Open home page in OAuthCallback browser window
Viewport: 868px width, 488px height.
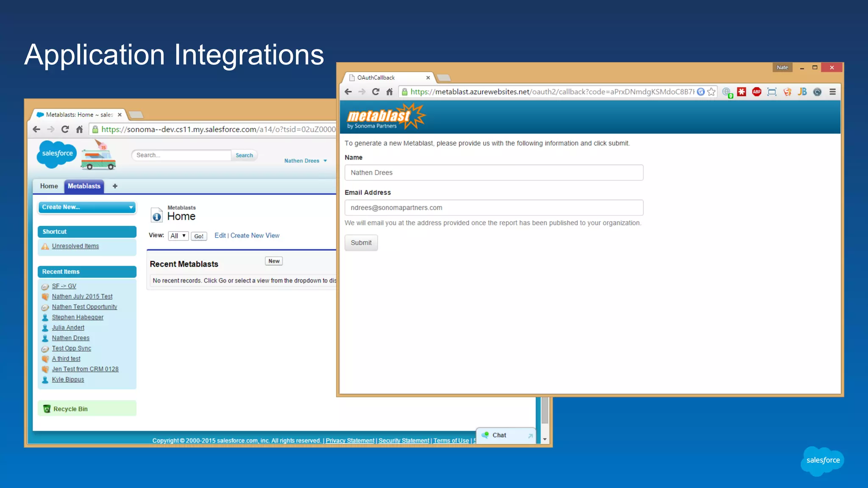pyautogui.click(x=389, y=92)
